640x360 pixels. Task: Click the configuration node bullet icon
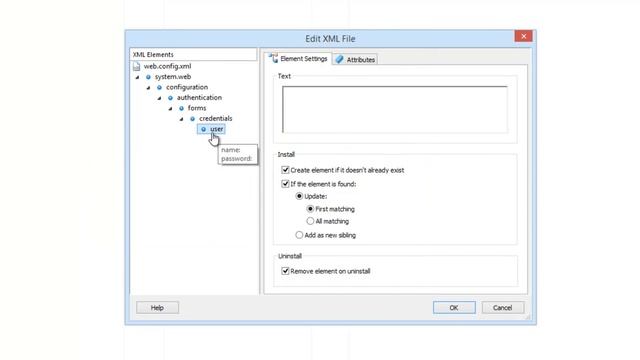159,87
